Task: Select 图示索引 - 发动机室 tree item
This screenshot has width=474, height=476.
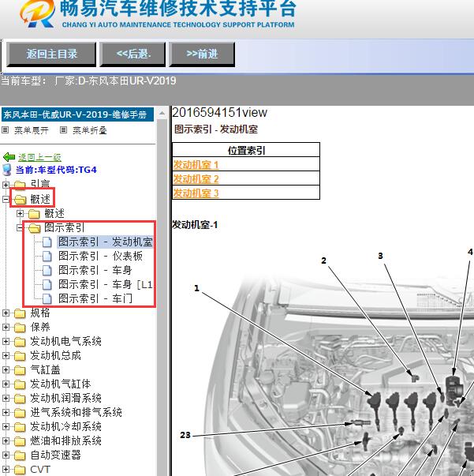Action: (x=105, y=242)
